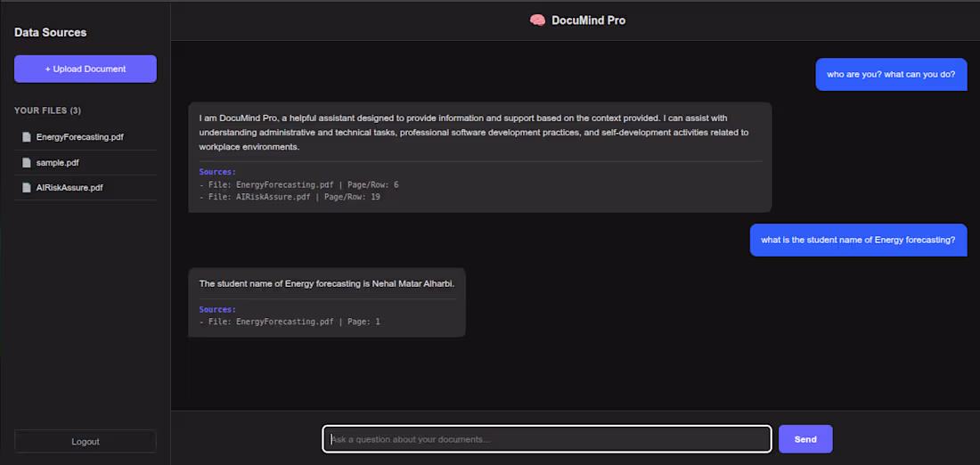Click the file icon beside AIRiskAssure.pdf
This screenshot has width=980, height=465.
pos(26,187)
